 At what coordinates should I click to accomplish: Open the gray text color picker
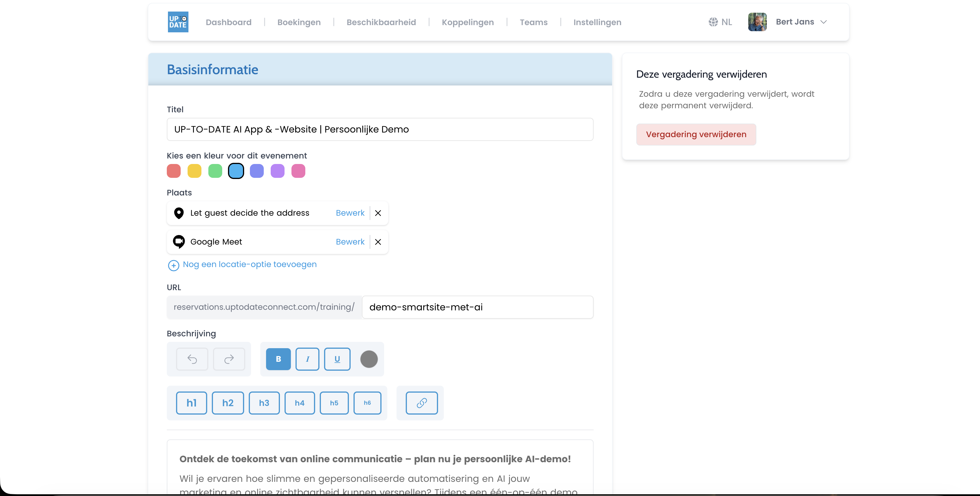click(369, 359)
